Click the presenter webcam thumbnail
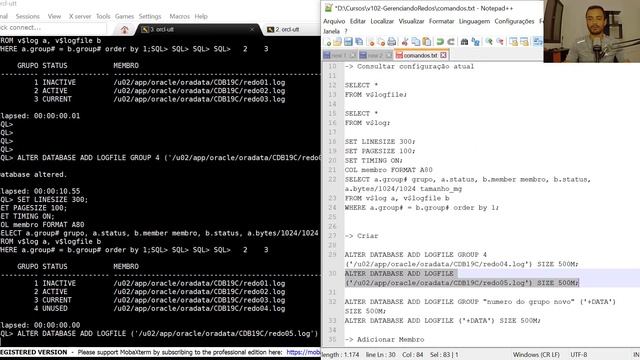Viewport: 640px width, 360px height. (x=592, y=31)
